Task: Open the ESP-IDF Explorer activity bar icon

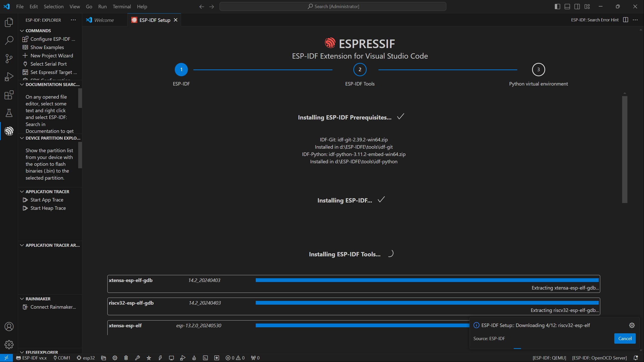Action: [x=9, y=131]
